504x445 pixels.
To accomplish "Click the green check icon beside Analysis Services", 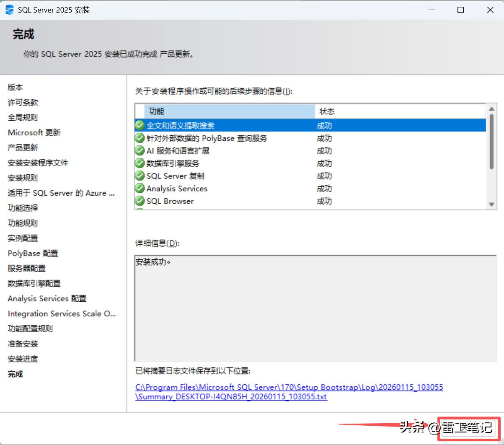I will 140,188.
